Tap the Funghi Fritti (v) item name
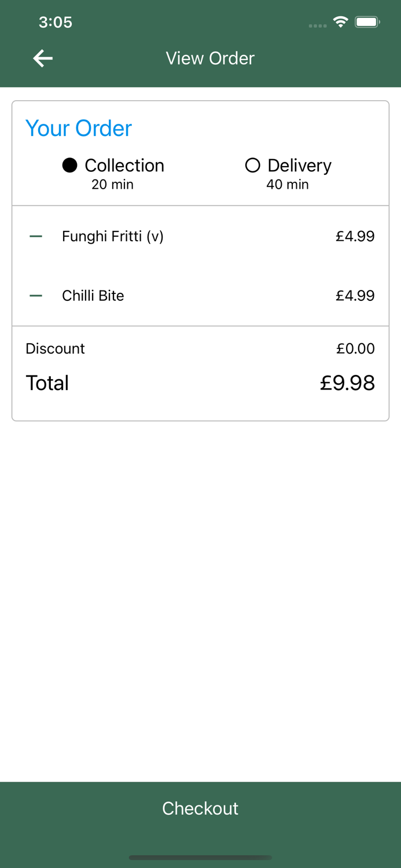This screenshot has width=401, height=868. [x=113, y=237]
